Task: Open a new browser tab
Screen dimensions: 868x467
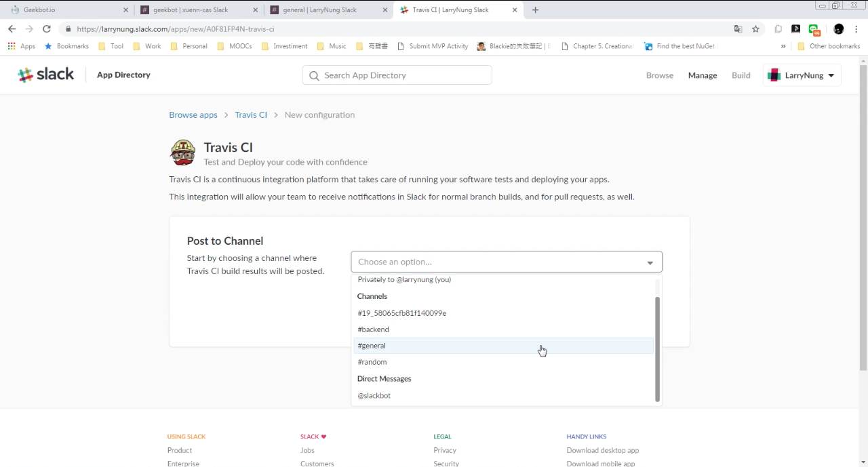Action: pyautogui.click(x=536, y=10)
